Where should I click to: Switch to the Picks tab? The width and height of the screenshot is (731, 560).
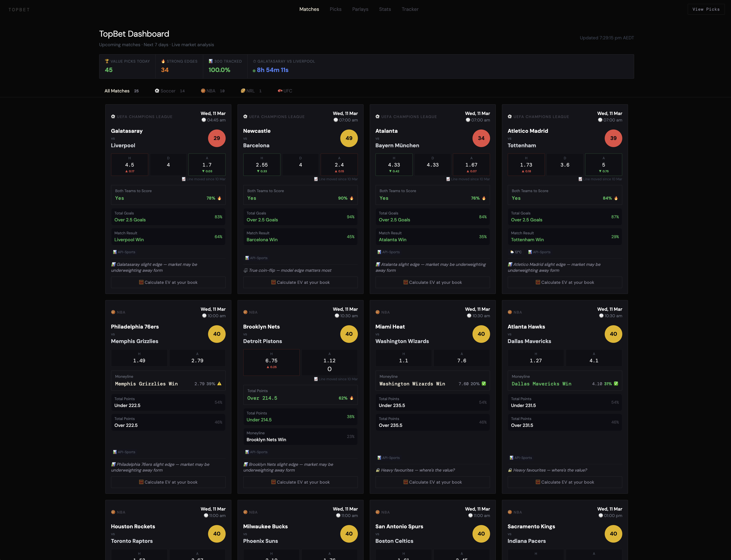[x=336, y=9]
